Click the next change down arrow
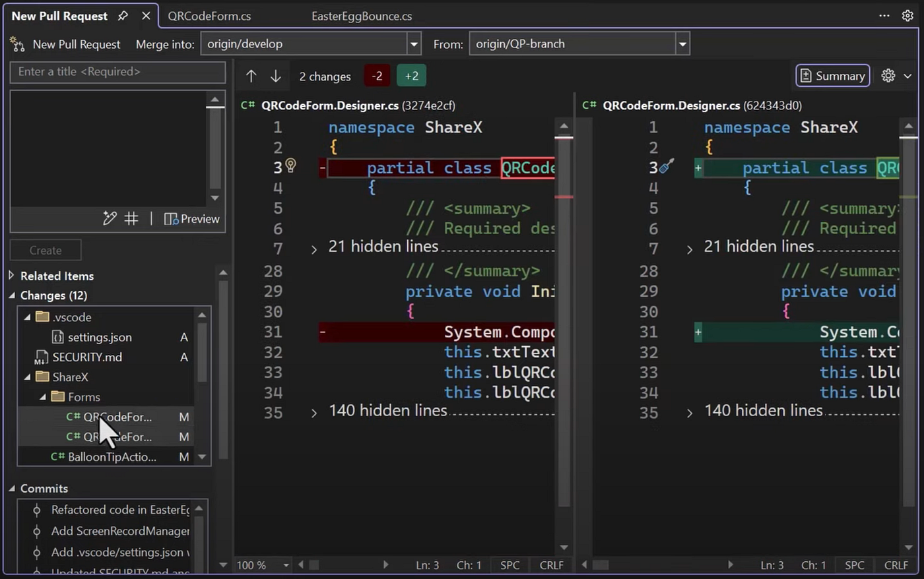Image resolution: width=924 pixels, height=579 pixels. 276,76
